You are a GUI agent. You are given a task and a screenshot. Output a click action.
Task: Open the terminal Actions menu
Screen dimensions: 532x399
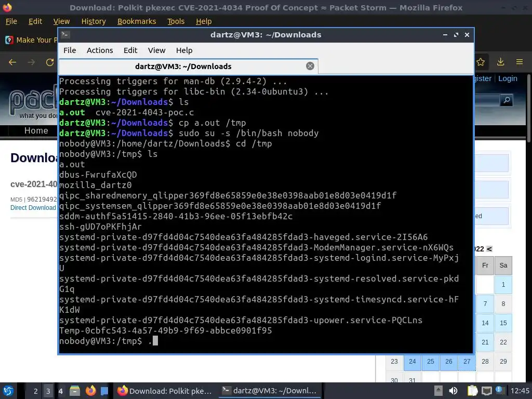(x=100, y=50)
